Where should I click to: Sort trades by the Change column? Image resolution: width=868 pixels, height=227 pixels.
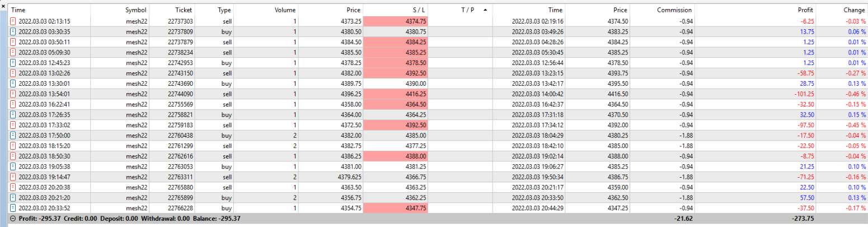(854, 10)
